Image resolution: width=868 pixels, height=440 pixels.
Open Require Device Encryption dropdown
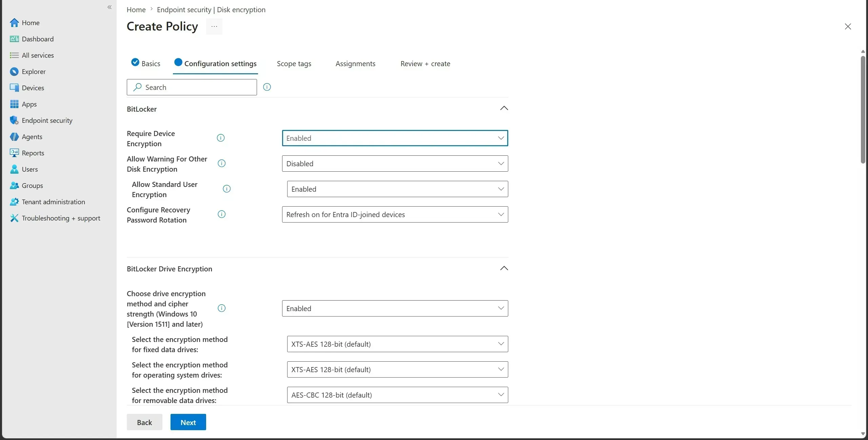pyautogui.click(x=395, y=138)
